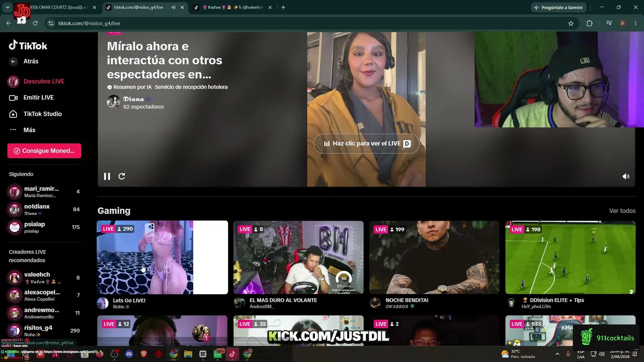Show hidden system tray icons
Viewport: 644px width, 362px height.
click(557, 354)
